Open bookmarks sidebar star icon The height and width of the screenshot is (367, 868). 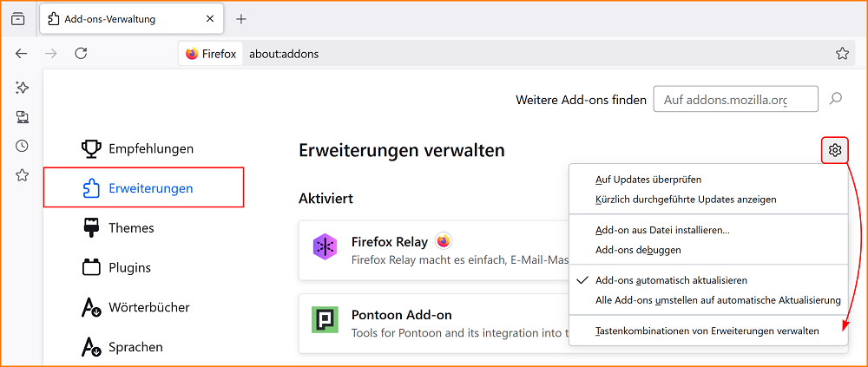(x=22, y=175)
